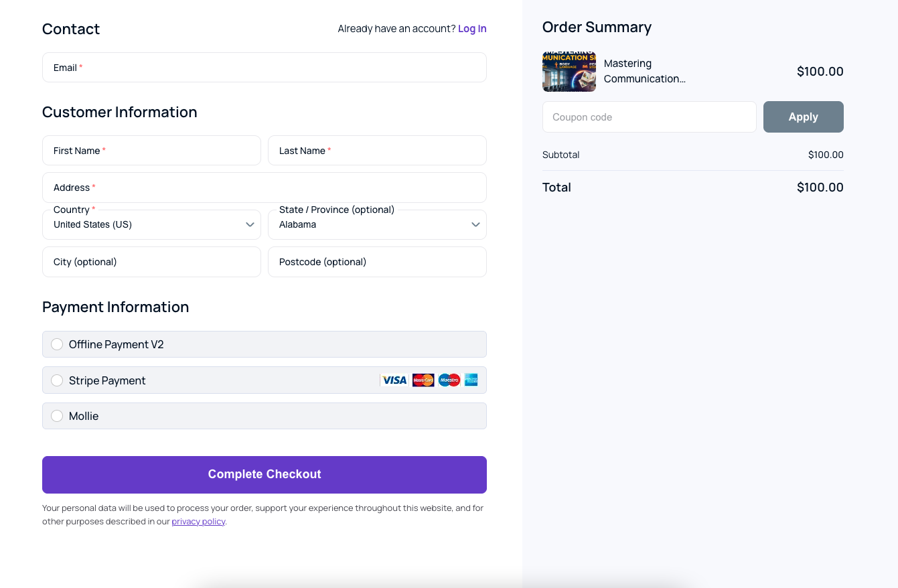Click the chevron arrow beside Alabama
Viewport: 898px width, 588px height.
coord(475,224)
